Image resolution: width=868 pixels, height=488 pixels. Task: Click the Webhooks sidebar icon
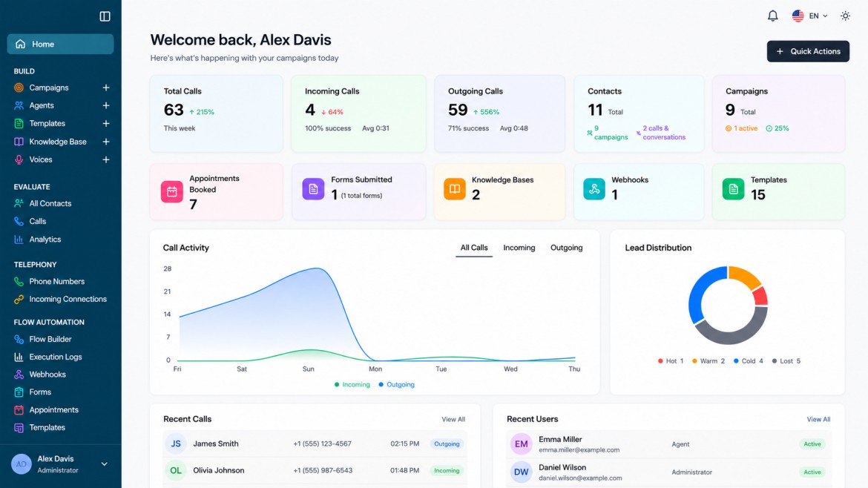click(x=19, y=375)
